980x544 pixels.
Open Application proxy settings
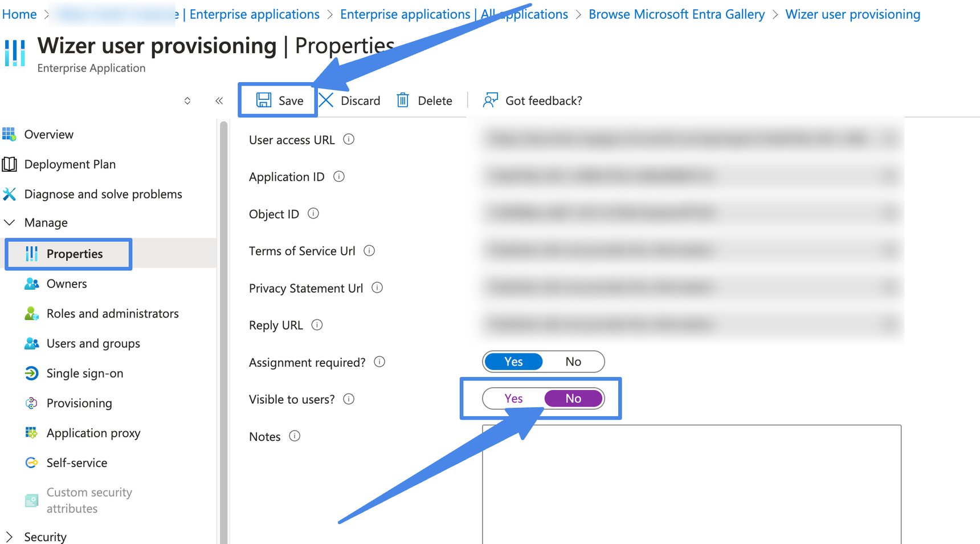pyautogui.click(x=93, y=433)
